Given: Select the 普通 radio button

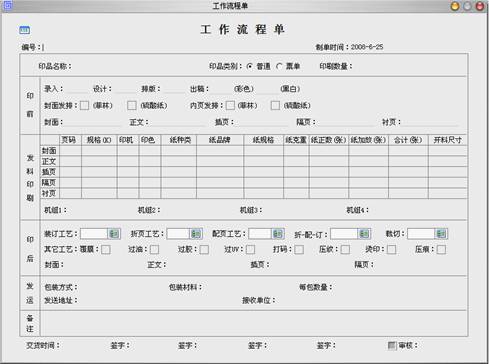Looking at the screenshot, I should (250, 66).
